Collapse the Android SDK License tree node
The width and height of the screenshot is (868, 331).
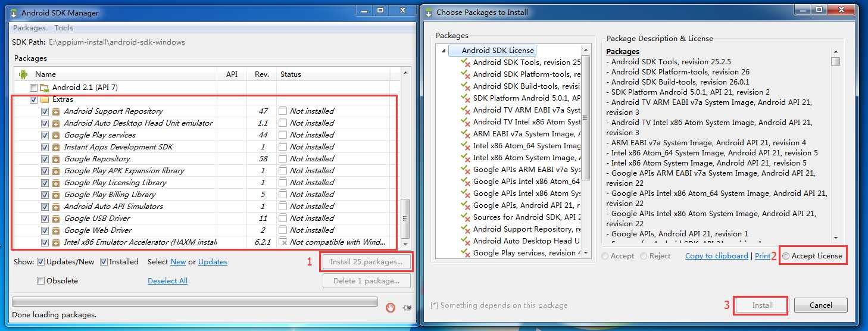[444, 51]
